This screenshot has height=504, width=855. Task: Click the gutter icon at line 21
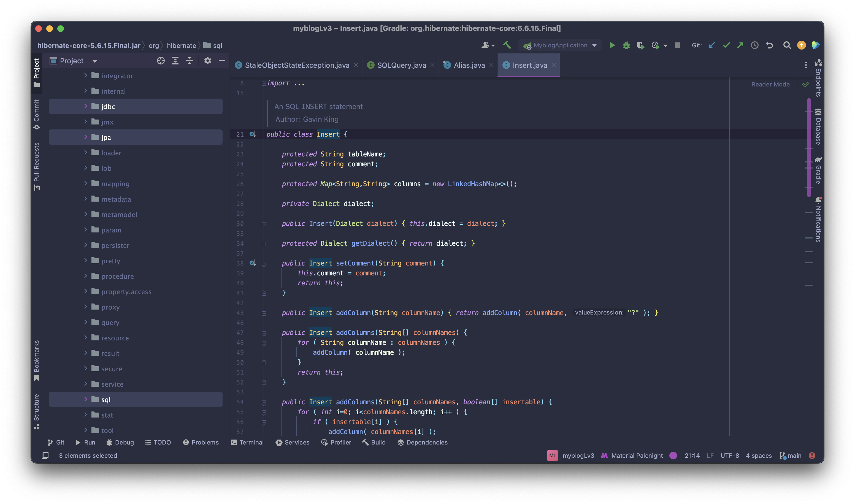(252, 134)
